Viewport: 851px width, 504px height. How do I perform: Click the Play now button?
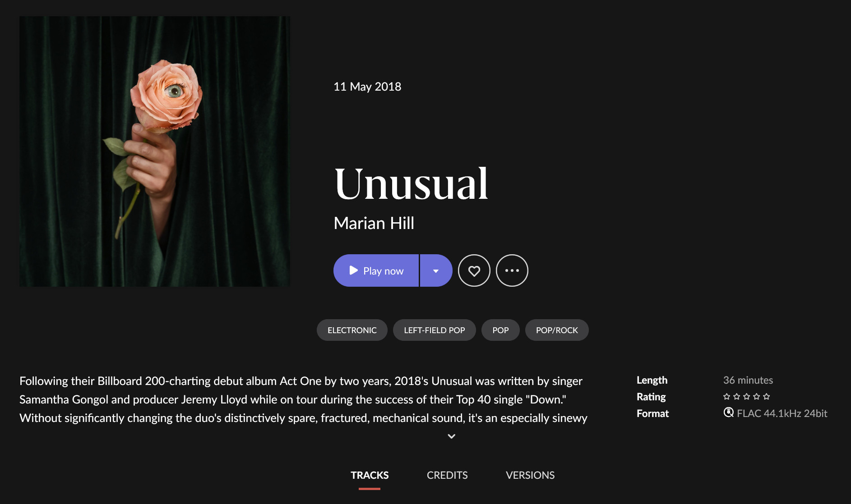pyautogui.click(x=376, y=270)
